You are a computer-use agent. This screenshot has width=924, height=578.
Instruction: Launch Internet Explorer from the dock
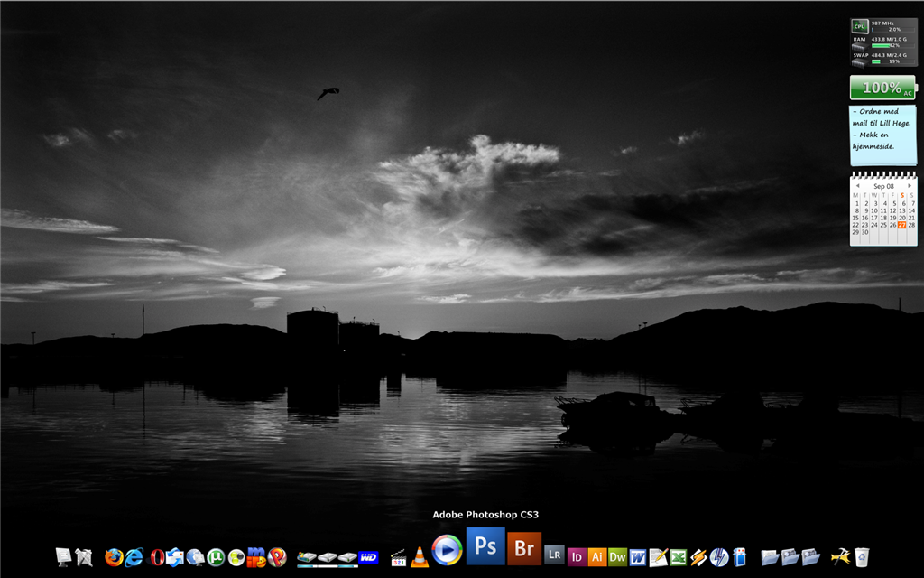[x=134, y=557]
